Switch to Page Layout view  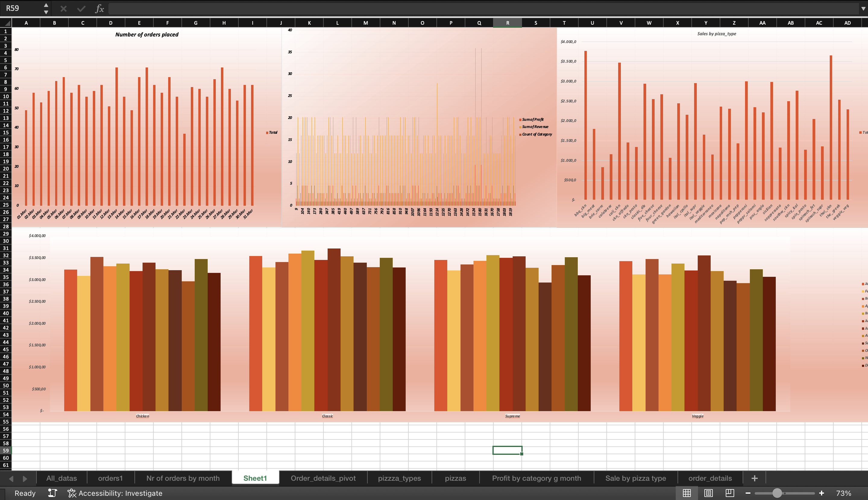[708, 493]
